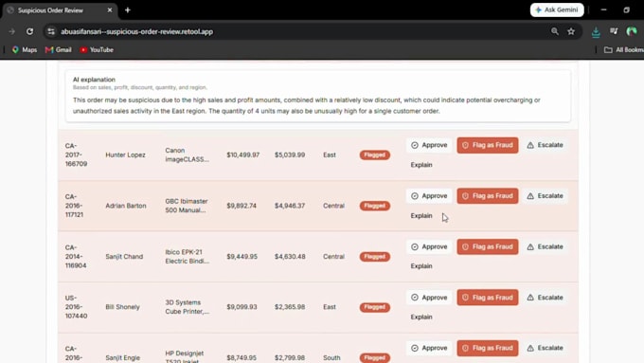Click product Ibico EPK-21 Electric Binding cell
The height and width of the screenshot is (363, 644).
(188, 257)
